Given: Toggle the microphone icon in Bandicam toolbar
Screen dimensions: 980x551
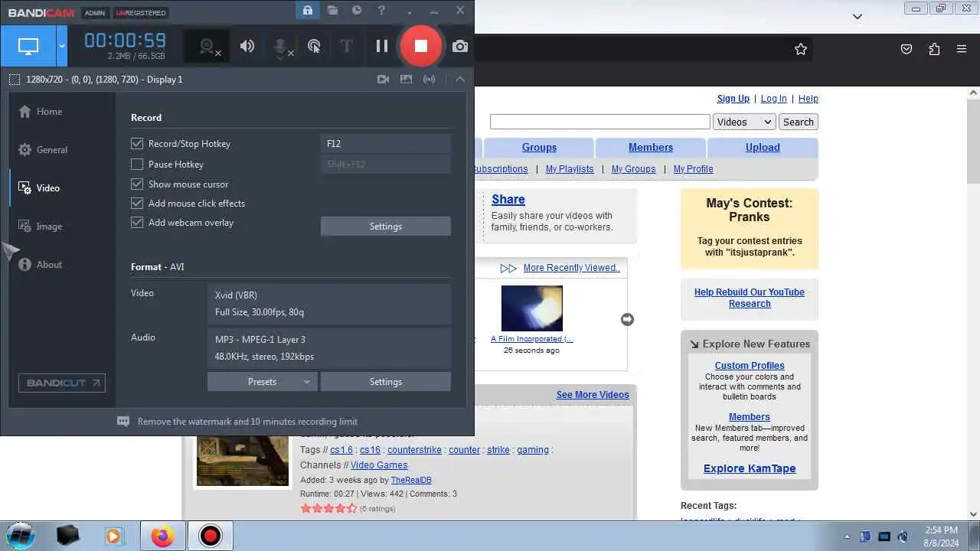Looking at the screenshot, I should click(x=282, y=47).
